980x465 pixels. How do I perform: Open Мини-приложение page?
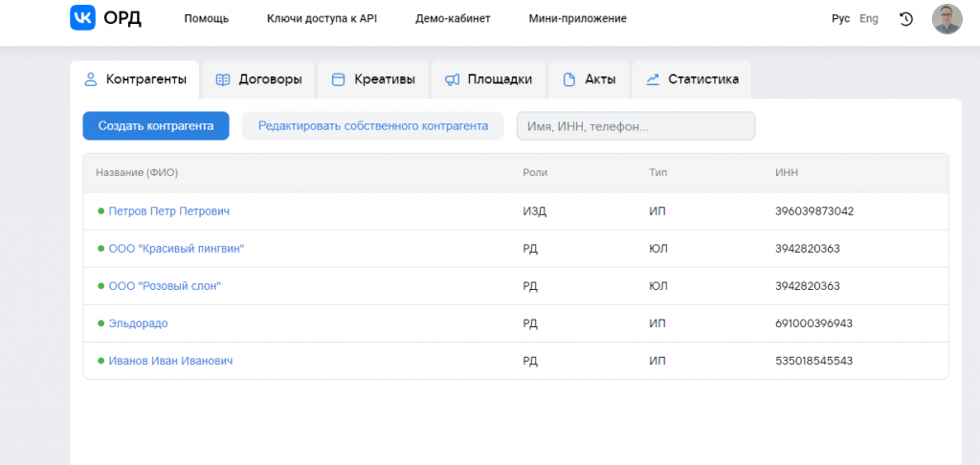[x=577, y=19]
